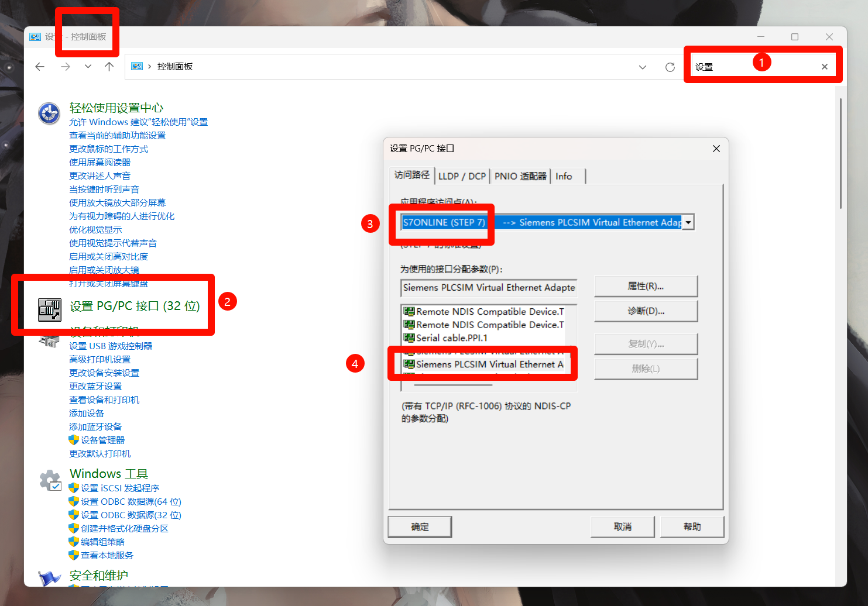Open the 安全和维护 heading link
The width and height of the screenshot is (868, 606).
[x=98, y=576]
